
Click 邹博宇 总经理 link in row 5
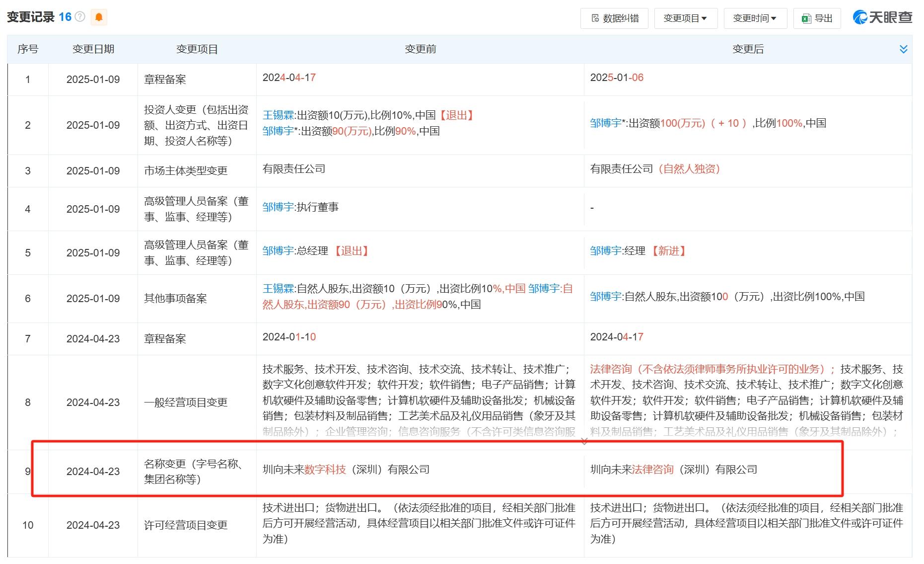[278, 251]
